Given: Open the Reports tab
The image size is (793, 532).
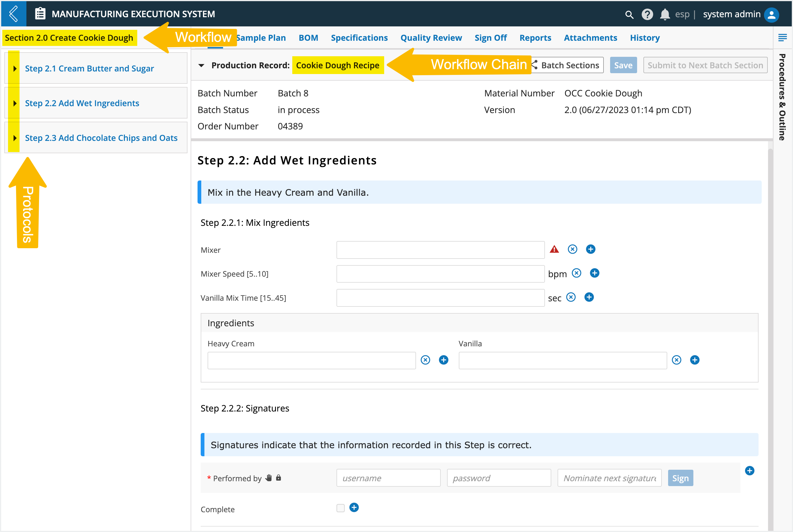Looking at the screenshot, I should click(535, 38).
